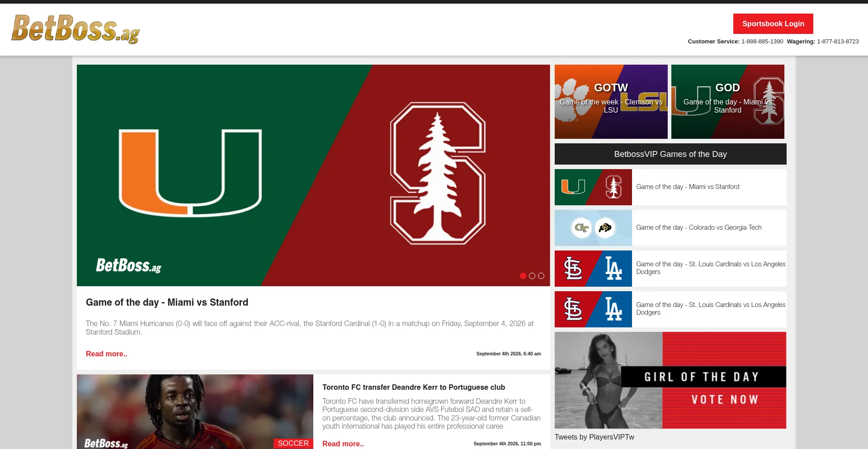Click the Deandre Kerr article photo

point(195,411)
